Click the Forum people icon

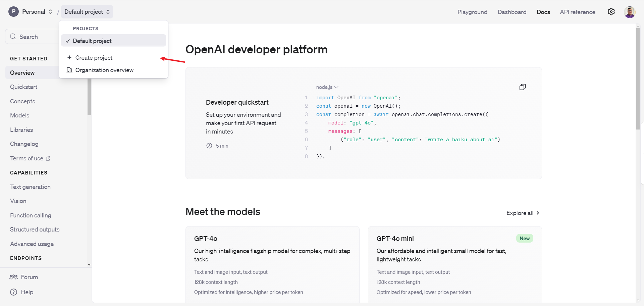click(14, 277)
